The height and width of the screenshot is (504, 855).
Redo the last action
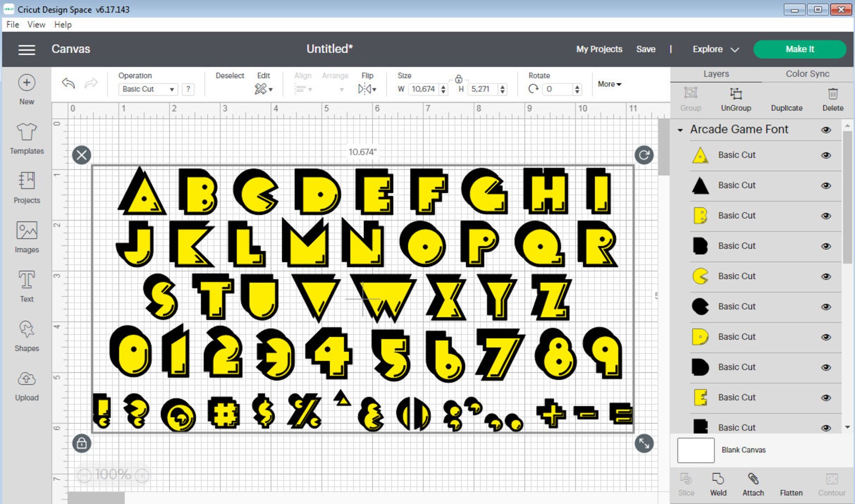click(92, 83)
